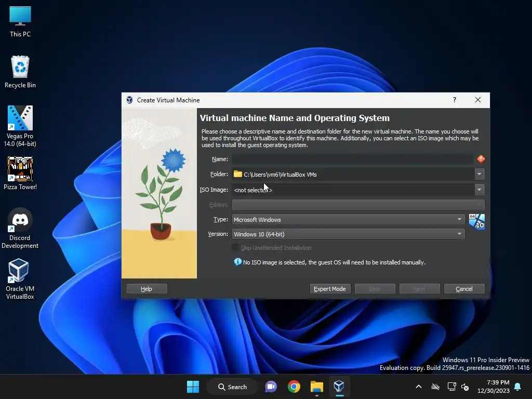Select Vegas Pro 14.0 desktop shortcut
532x399 pixels.
pyautogui.click(x=20, y=126)
